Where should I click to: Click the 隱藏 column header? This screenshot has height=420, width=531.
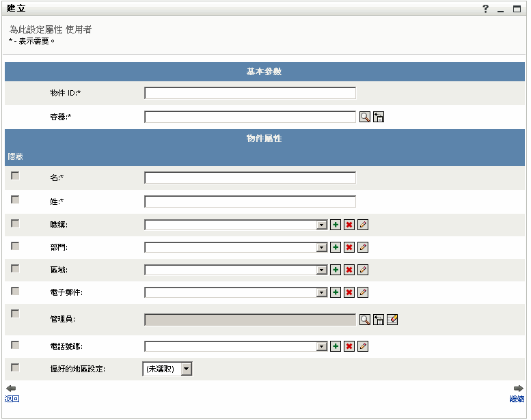coord(15,156)
